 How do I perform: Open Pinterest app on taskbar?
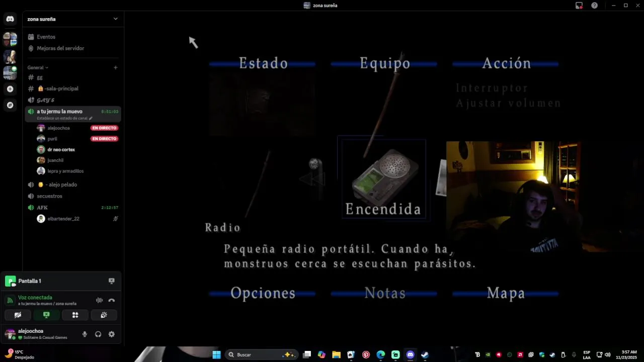(366, 355)
